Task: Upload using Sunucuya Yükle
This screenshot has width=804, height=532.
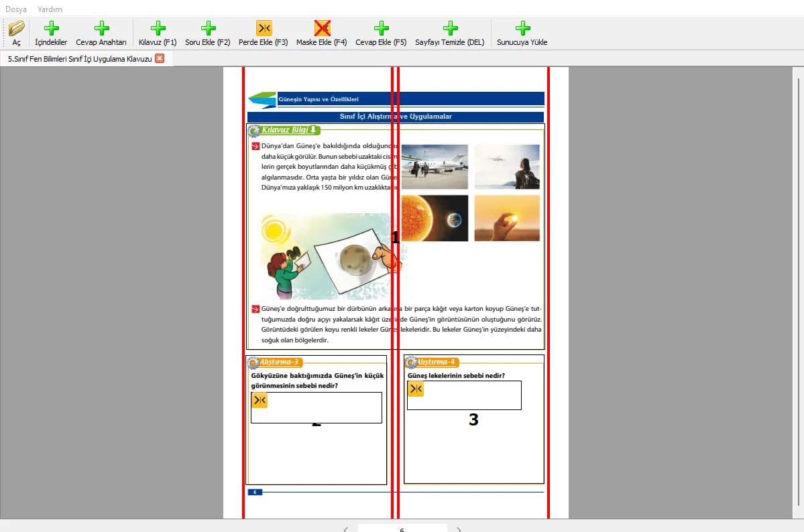Action: tap(522, 34)
